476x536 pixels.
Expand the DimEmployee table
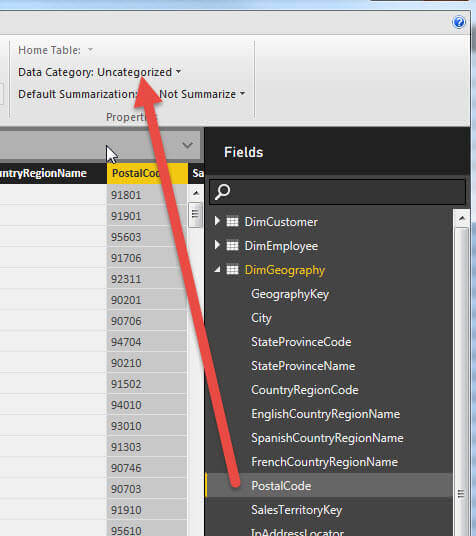click(217, 245)
